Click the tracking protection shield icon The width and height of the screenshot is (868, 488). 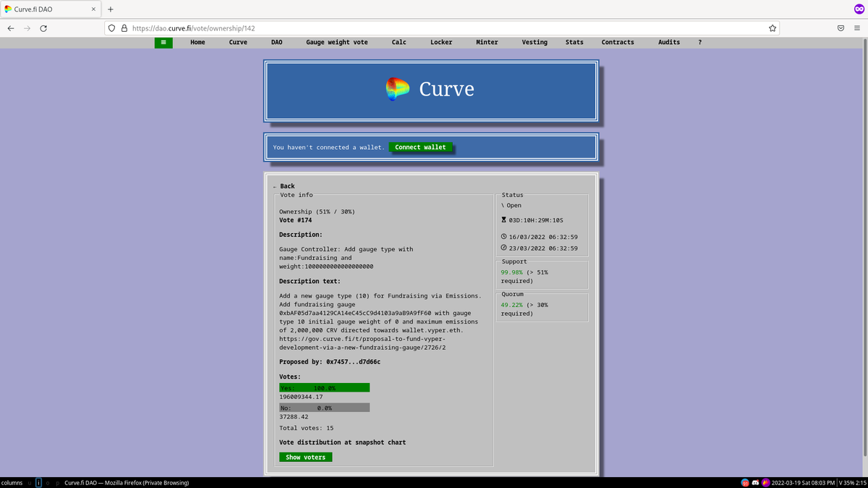[112, 28]
